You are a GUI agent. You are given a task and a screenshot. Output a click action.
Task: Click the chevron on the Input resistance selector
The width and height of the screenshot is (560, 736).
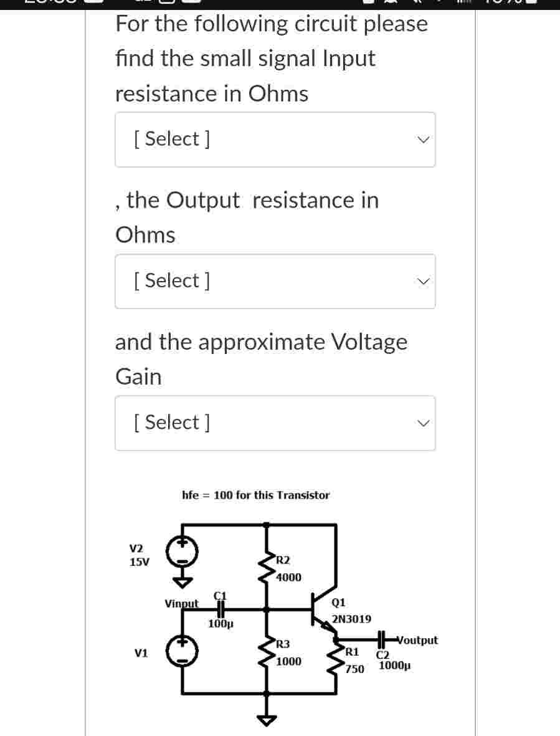pos(423,139)
